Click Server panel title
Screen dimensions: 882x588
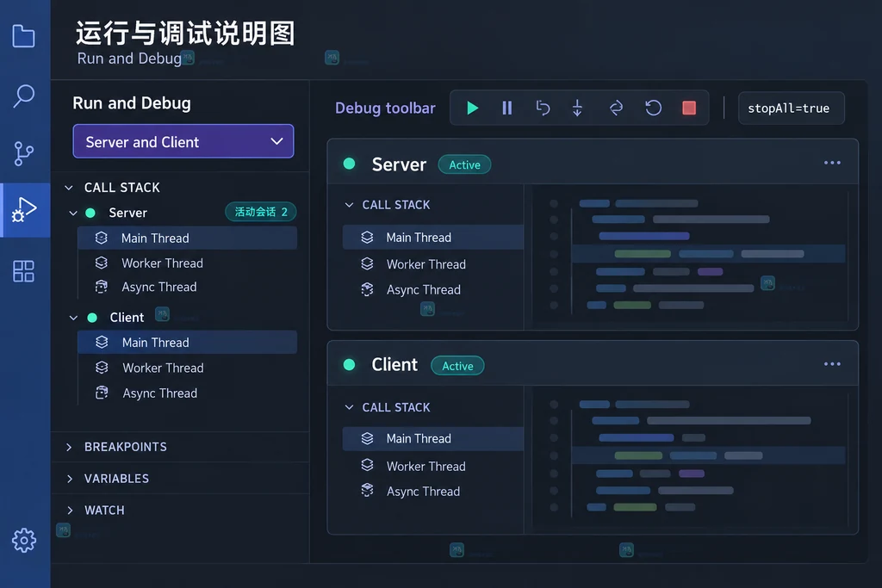(399, 164)
